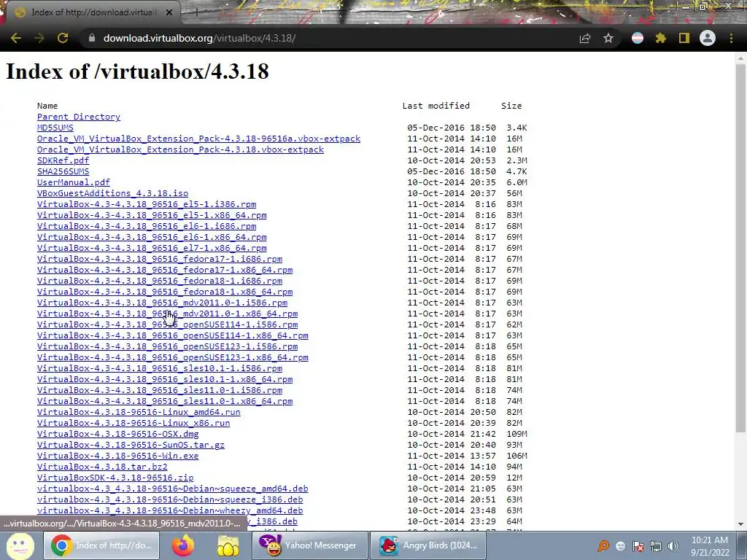The height and width of the screenshot is (560, 747).
Task: Click the taskbar clock and date
Action: tap(710, 545)
